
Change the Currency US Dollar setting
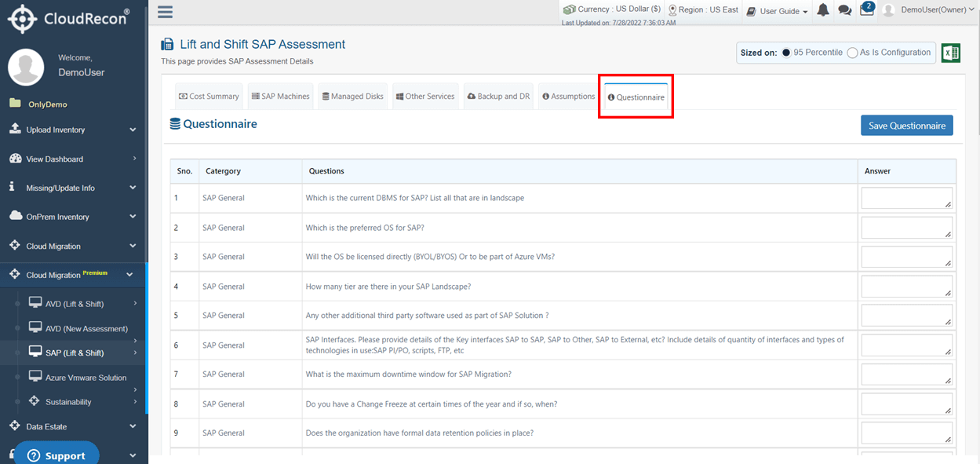[611, 9]
